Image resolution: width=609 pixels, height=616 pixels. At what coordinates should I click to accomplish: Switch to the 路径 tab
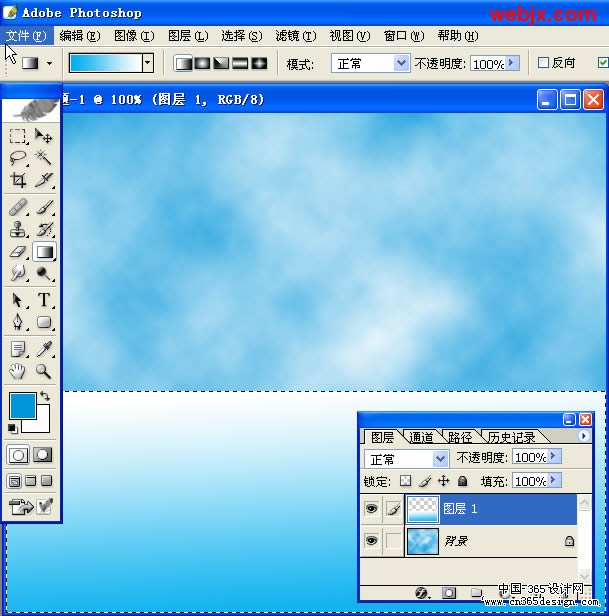[459, 437]
